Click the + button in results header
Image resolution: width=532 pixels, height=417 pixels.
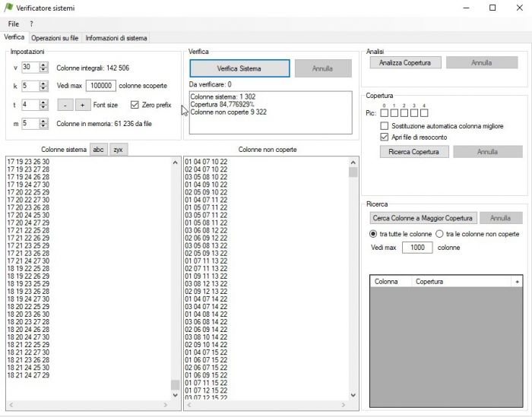517,281
